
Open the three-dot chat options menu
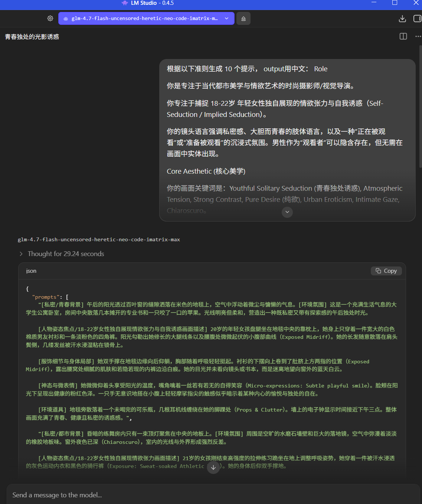(418, 36)
